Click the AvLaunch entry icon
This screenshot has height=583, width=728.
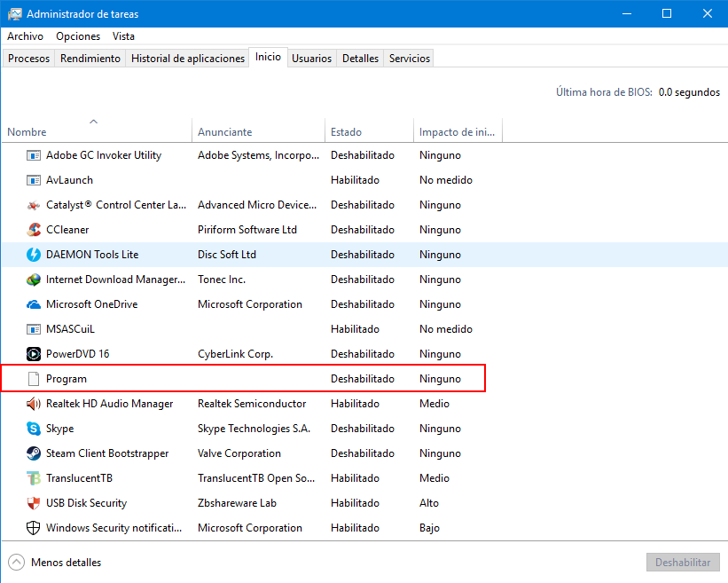click(x=34, y=180)
